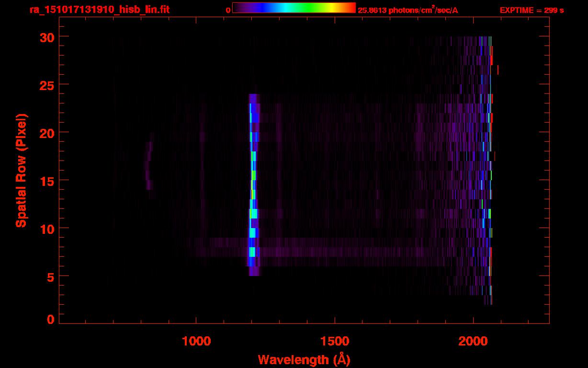Click the y-axis tick label 0

[51, 320]
